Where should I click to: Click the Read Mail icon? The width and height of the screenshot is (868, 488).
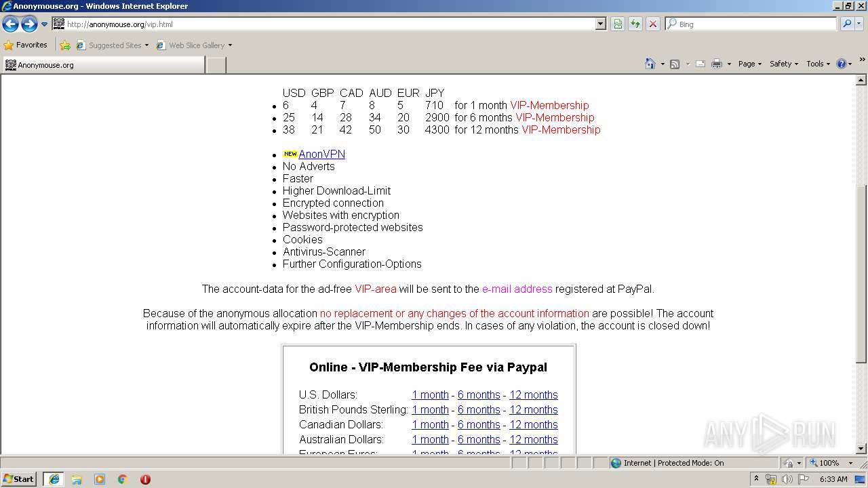(701, 64)
